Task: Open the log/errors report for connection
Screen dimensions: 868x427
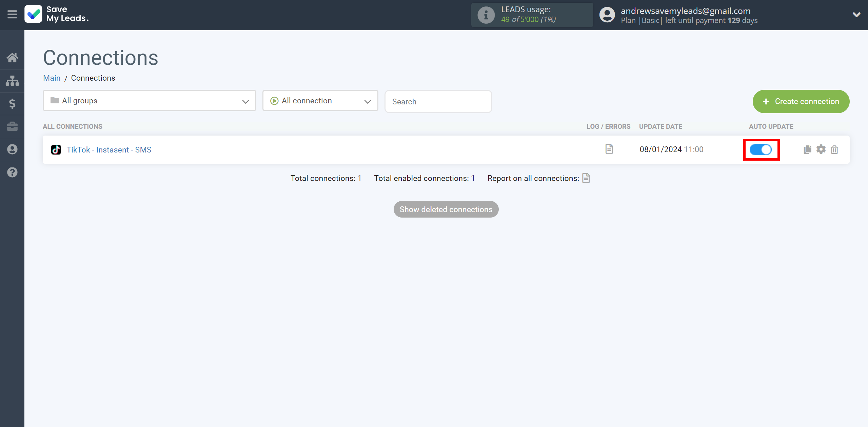Action: [609, 149]
